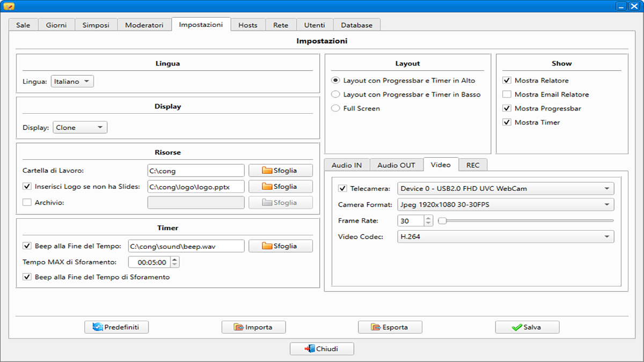Viewport: 644px width, 362px height.
Task: Click the logo.pptx path field
Action: [x=196, y=187]
